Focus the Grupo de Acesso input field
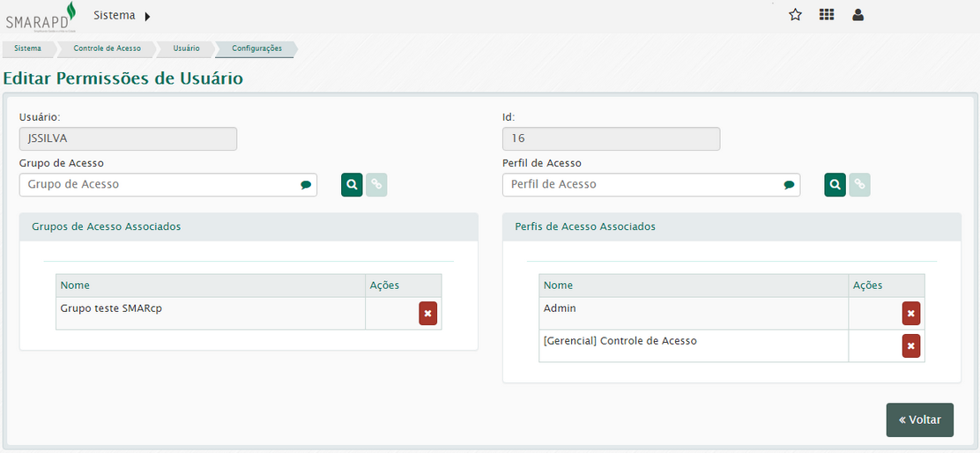This screenshot has width=980, height=453. pos(159,185)
